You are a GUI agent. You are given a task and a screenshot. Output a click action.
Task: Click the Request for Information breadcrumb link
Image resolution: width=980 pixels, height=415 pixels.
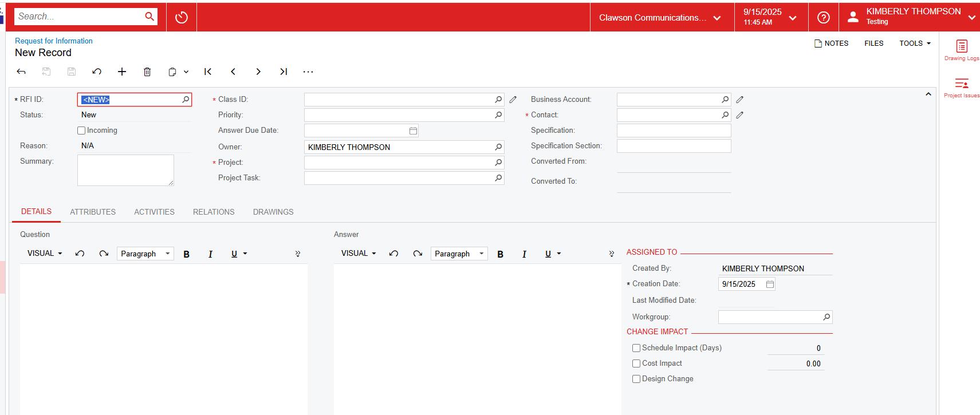click(x=54, y=41)
